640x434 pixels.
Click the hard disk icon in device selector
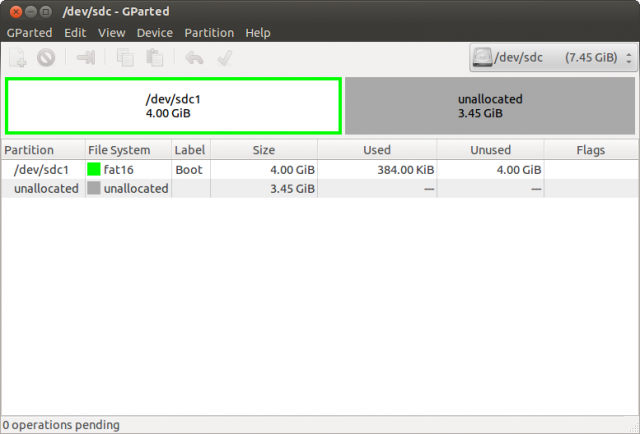click(482, 57)
